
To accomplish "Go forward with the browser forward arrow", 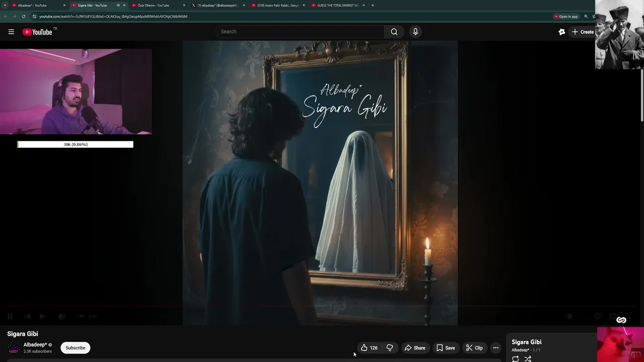I will click(x=14, y=16).
